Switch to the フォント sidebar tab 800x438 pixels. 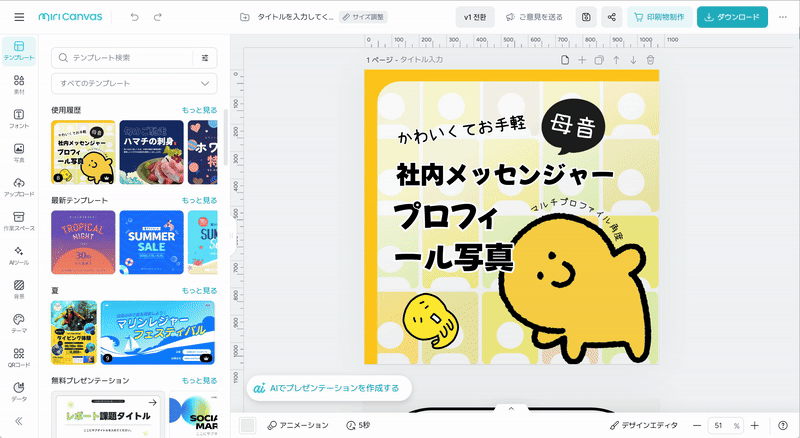[18, 121]
